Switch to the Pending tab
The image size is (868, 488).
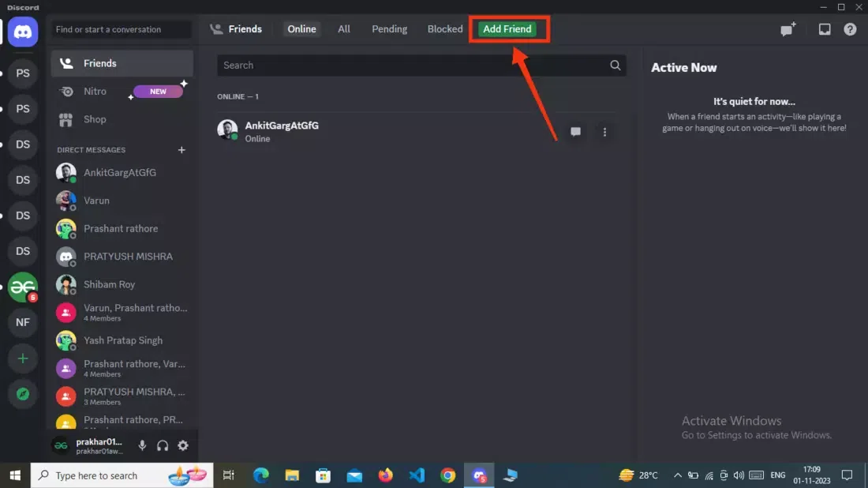click(x=389, y=29)
